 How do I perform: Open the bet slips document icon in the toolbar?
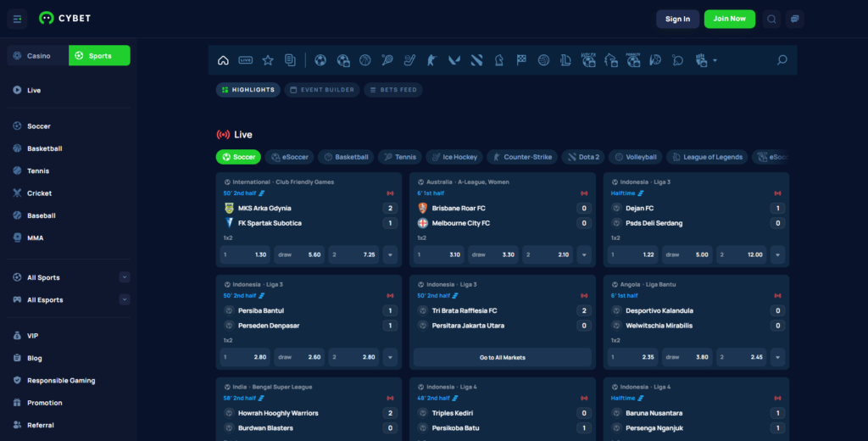coord(290,60)
